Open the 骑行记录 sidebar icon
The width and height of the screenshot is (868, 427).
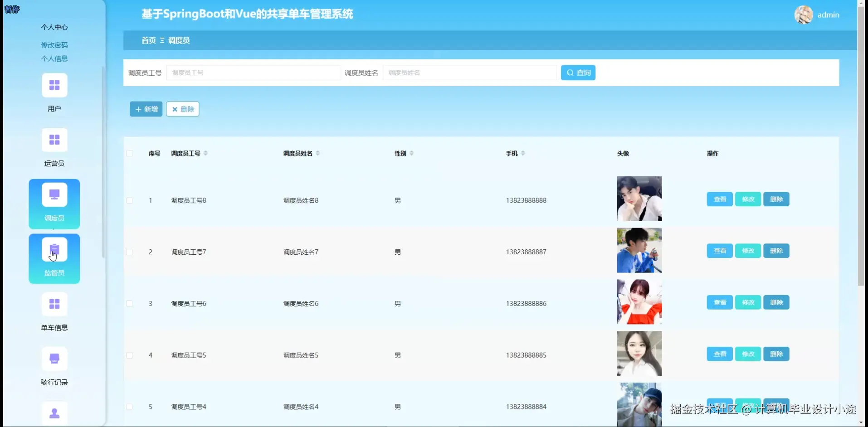pyautogui.click(x=54, y=359)
